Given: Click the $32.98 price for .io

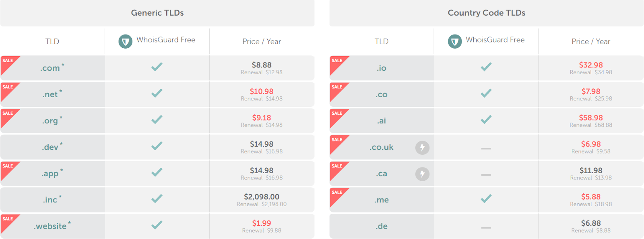Looking at the screenshot, I should click(x=591, y=65).
